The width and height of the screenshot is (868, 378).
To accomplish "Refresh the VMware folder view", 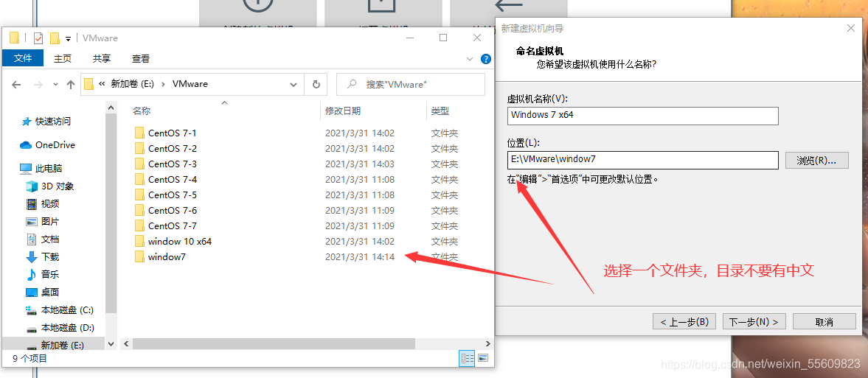I will click(x=316, y=84).
